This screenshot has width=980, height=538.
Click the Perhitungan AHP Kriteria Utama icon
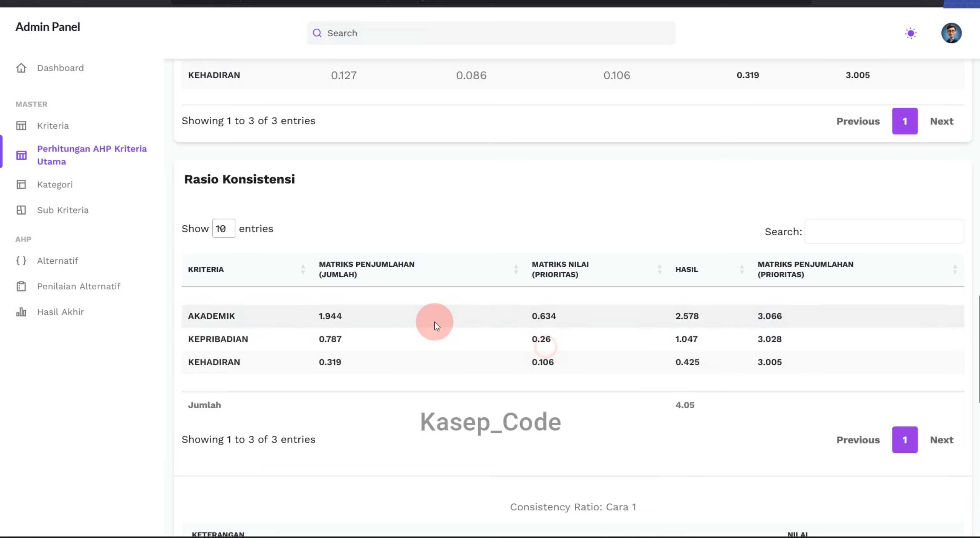pos(21,155)
